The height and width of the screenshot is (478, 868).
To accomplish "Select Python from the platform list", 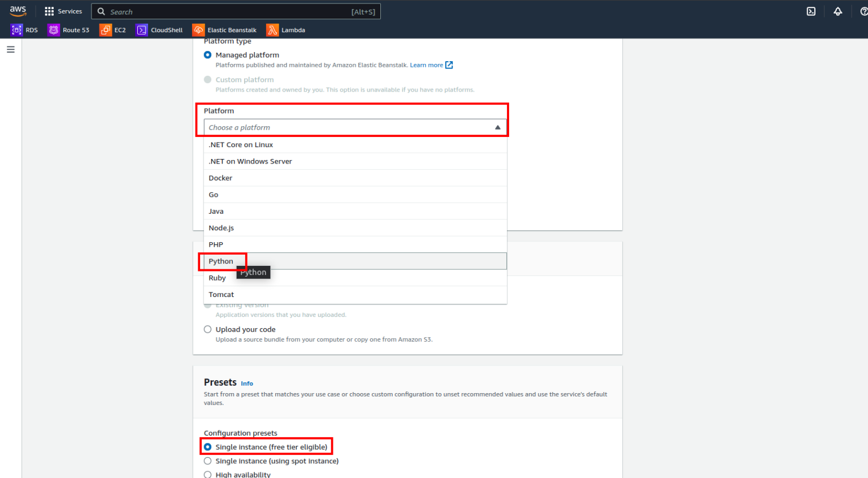I will pyautogui.click(x=221, y=261).
